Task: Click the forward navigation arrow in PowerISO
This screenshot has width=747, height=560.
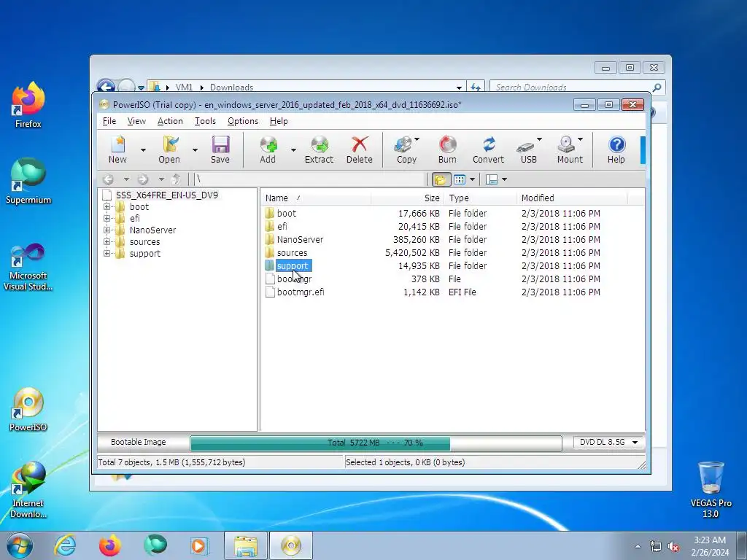Action: [x=143, y=179]
